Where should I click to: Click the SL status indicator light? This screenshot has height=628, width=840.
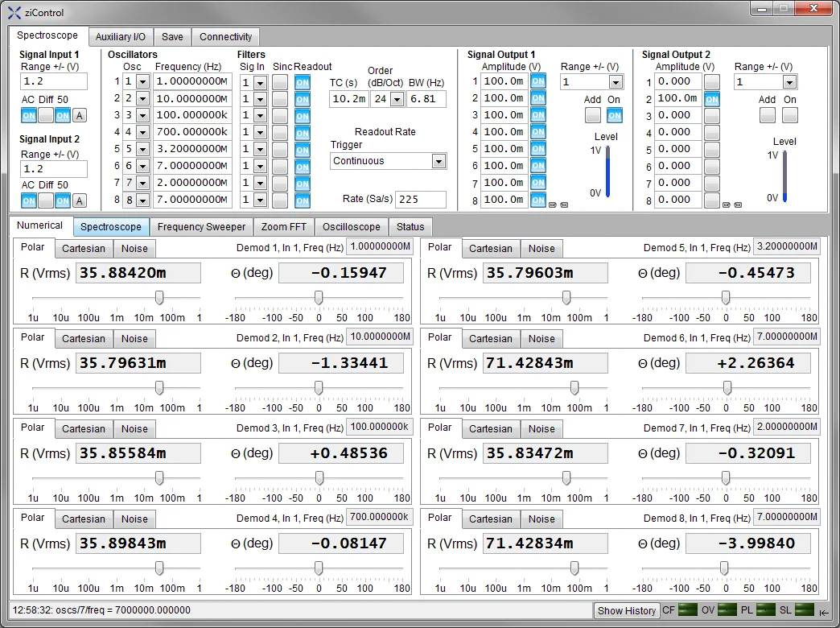pyautogui.click(x=805, y=609)
